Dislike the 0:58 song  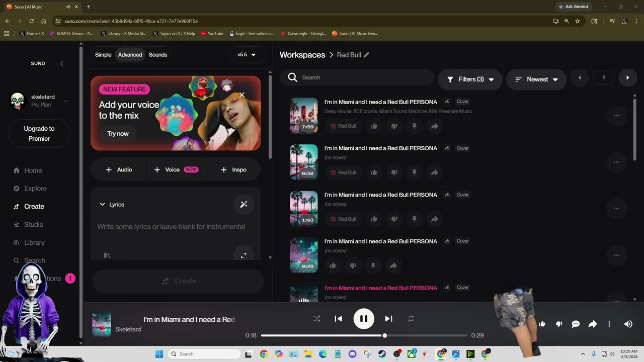click(394, 172)
